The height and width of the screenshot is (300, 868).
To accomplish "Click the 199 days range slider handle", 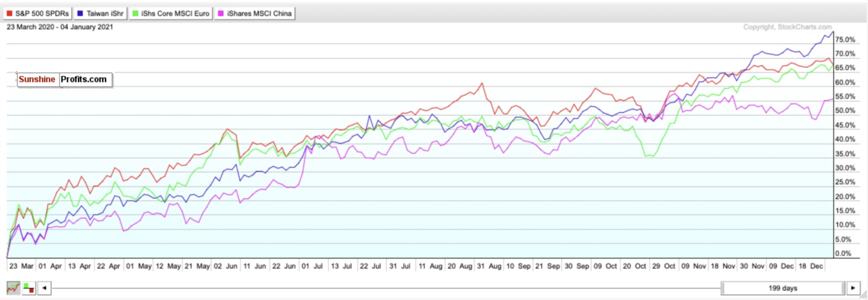I will (x=783, y=288).
